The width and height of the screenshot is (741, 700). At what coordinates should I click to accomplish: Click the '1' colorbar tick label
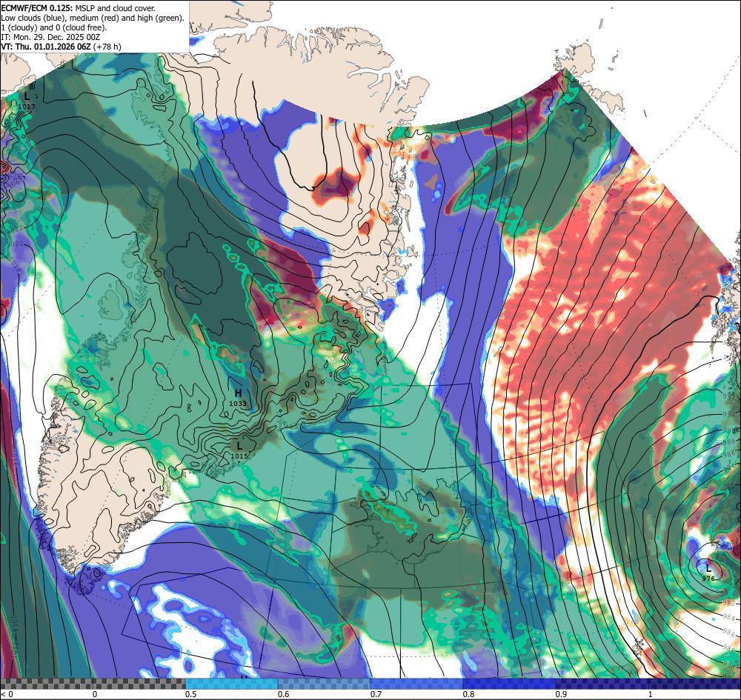pyautogui.click(x=651, y=694)
